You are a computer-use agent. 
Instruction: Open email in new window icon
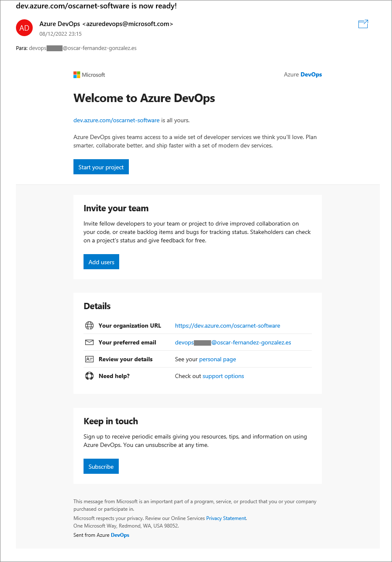pyautogui.click(x=363, y=24)
